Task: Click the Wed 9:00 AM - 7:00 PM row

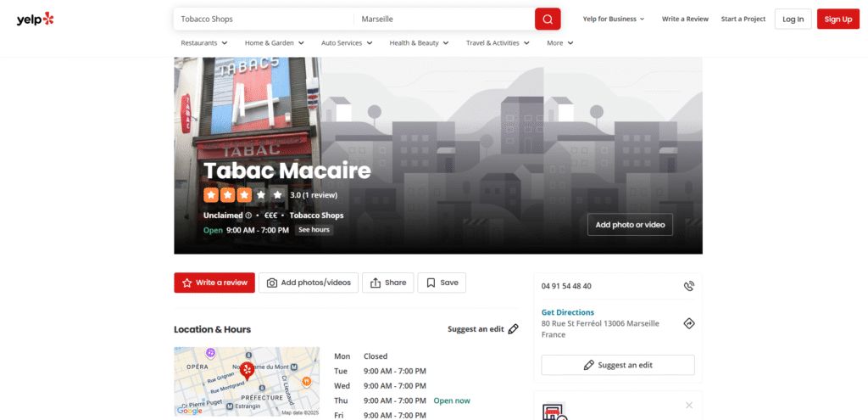Action: click(381, 386)
